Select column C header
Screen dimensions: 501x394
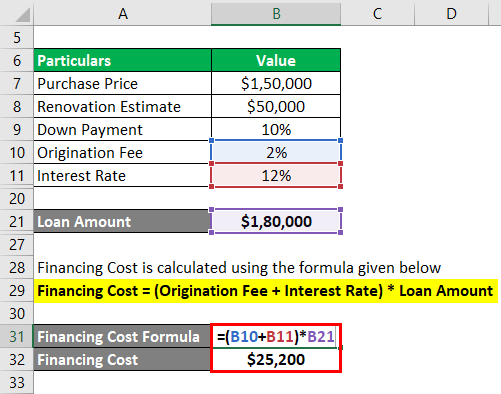[377, 13]
